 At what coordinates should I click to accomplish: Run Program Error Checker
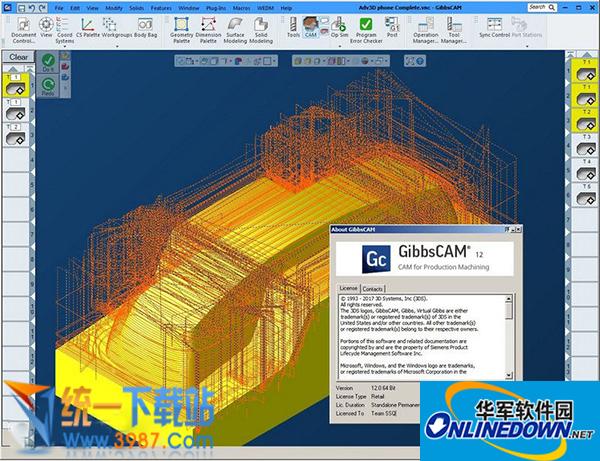point(366,30)
